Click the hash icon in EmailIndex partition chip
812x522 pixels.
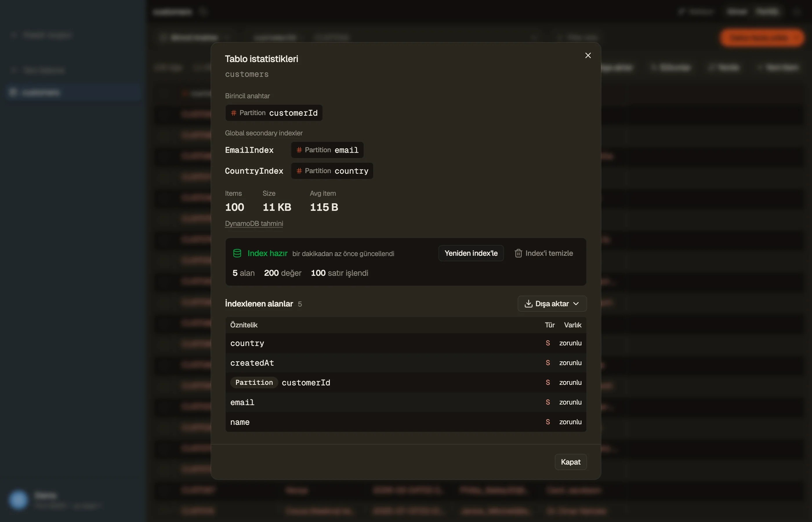click(299, 150)
